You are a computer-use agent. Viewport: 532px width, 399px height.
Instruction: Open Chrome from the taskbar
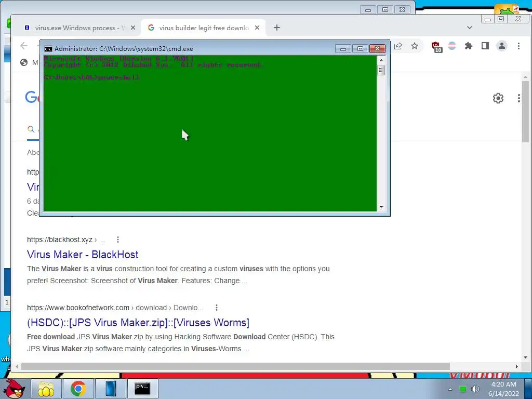(78, 389)
